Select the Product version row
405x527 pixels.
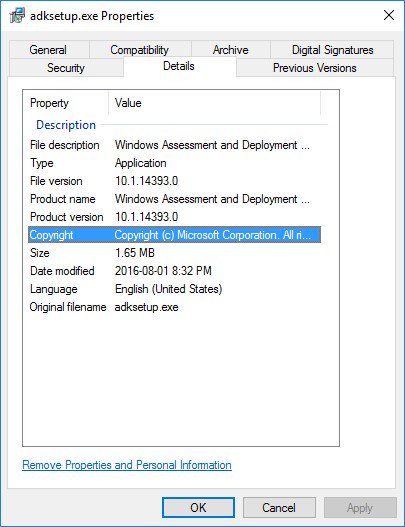coord(174,217)
